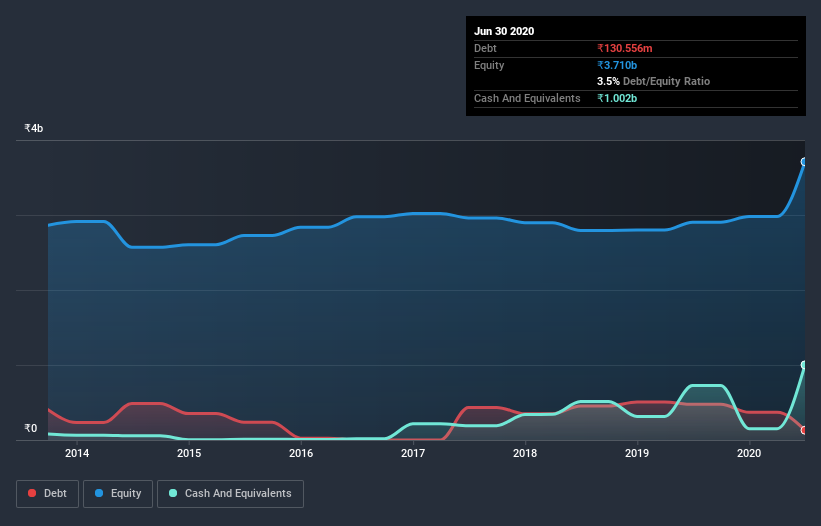This screenshot has height=526, width=821.
Task: Toggle the Equity legend button
Action: click(x=118, y=494)
